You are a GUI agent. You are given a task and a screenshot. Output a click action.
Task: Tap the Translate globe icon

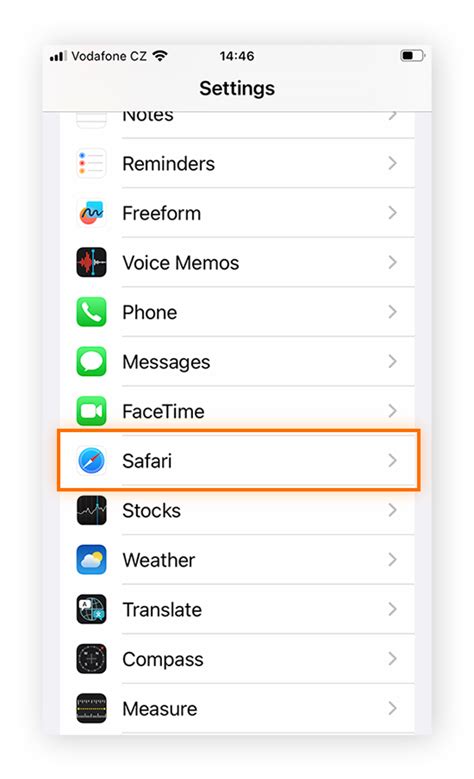coord(91,609)
